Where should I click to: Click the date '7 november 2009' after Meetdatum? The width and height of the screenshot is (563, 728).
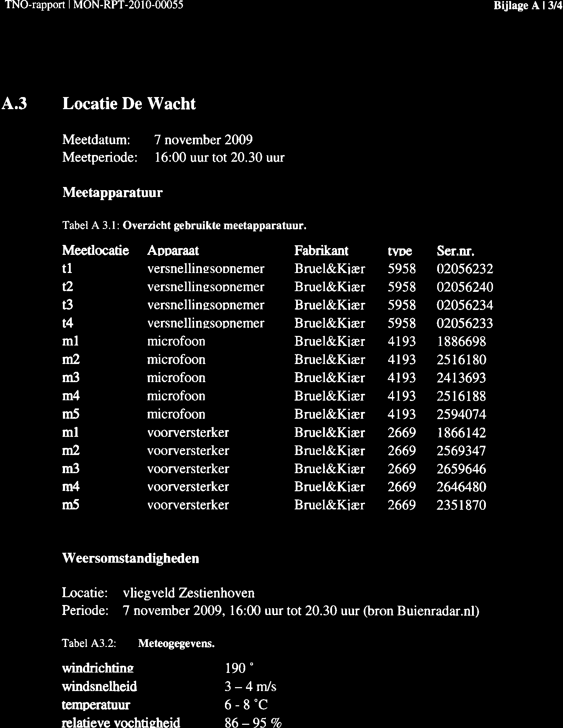[x=203, y=140]
